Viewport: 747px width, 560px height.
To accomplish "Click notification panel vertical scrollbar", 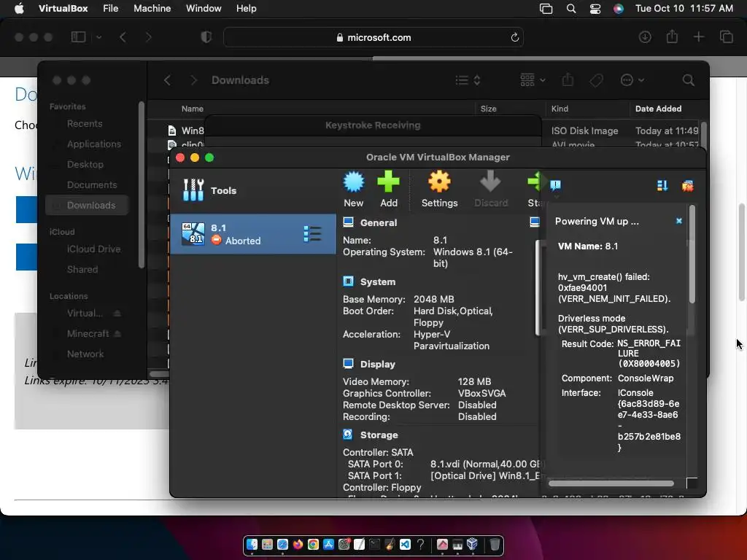I will 692,254.
